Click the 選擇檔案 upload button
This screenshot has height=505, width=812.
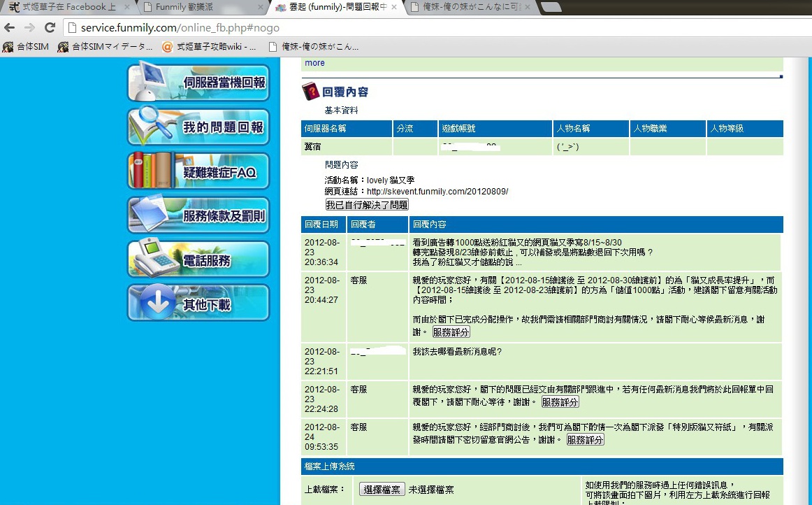(x=382, y=490)
